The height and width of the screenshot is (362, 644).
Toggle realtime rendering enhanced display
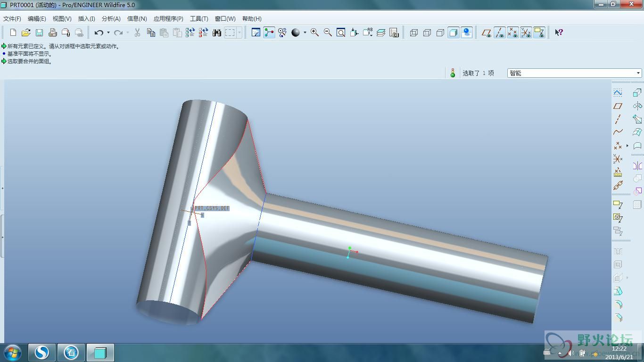tap(467, 33)
